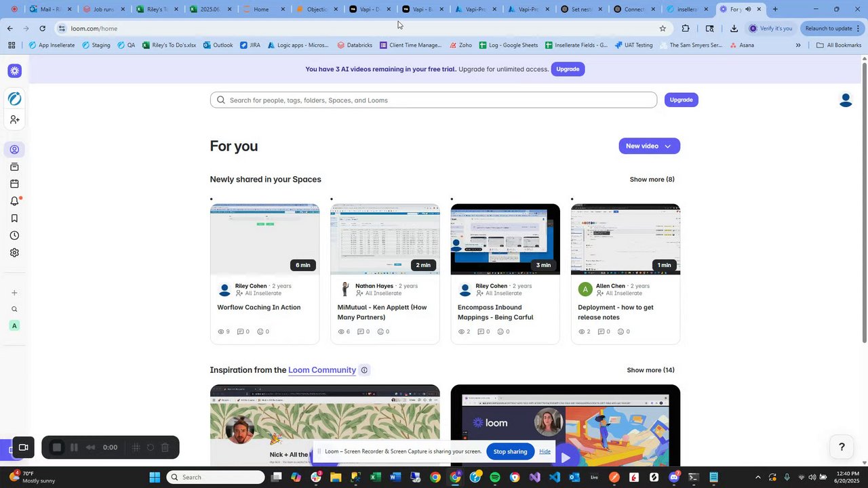Open Excel from the taskbar
868x488 pixels.
tap(376, 477)
